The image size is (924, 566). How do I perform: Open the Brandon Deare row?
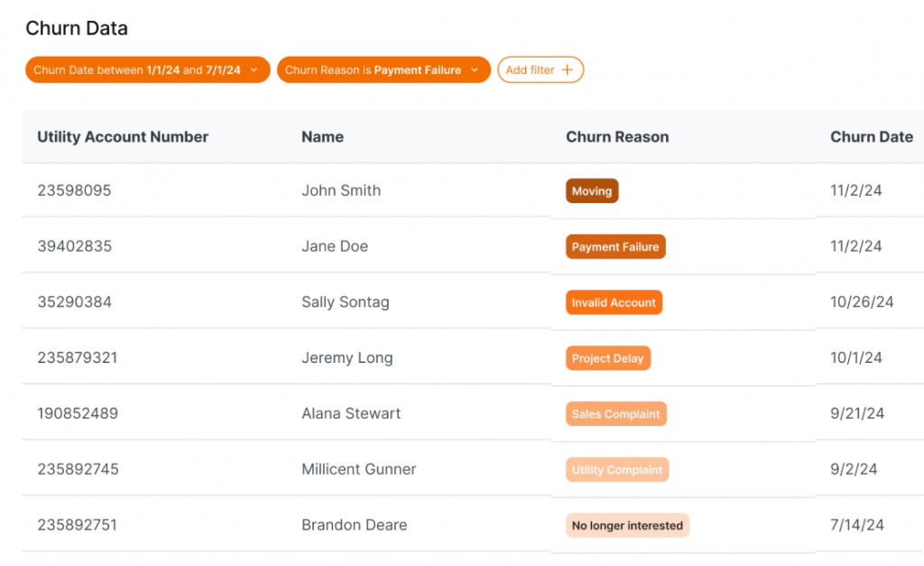coord(354,525)
